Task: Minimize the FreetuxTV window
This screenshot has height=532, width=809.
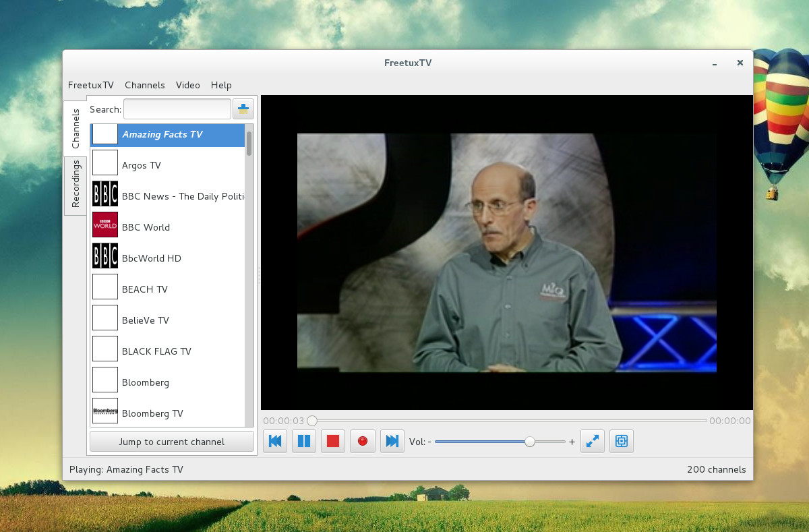Action: tap(714, 63)
